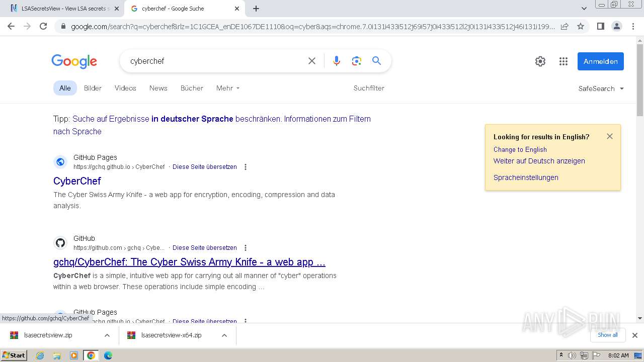
Task: Expand options for lsasecretsview-x64.zip download
Action: (x=224, y=335)
